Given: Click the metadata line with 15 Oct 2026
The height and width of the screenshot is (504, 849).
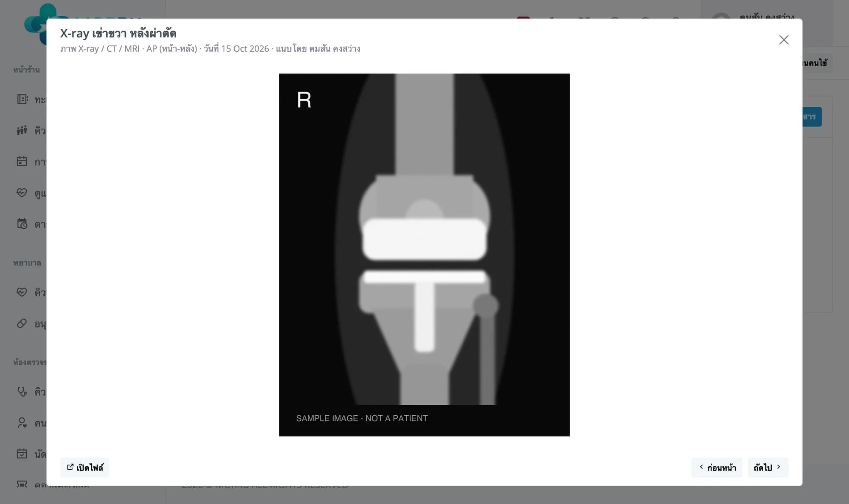Looking at the screenshot, I should (210, 49).
